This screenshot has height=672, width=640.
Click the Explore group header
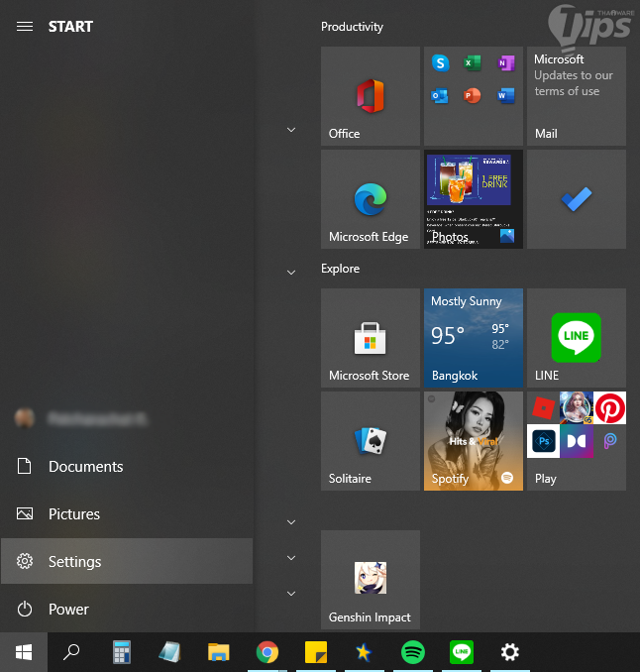(x=340, y=269)
